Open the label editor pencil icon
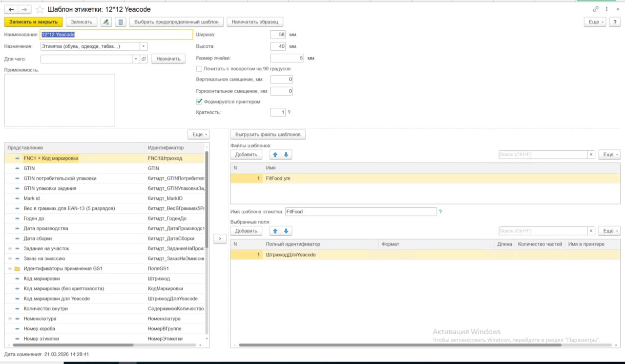The image size is (625, 364). (x=106, y=22)
